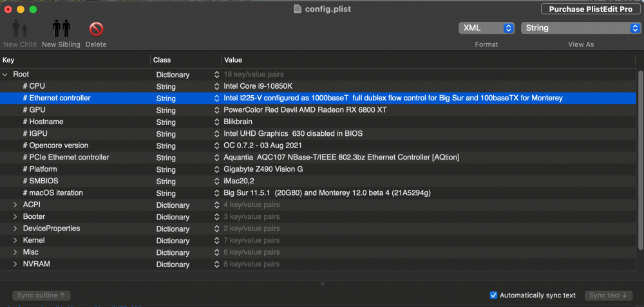Expand the DeviceProperties dictionary
Viewport: 644px width, 307px height.
(x=15, y=228)
